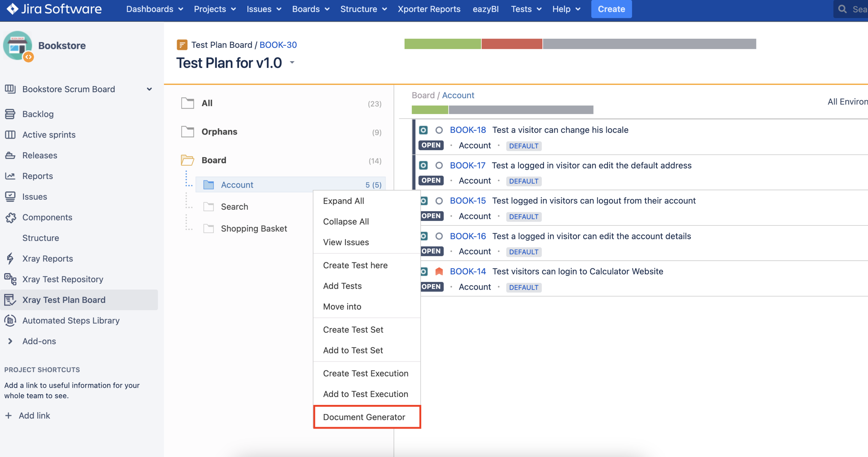868x457 pixels.
Task: Click the Orphans folder icon
Action: pyautogui.click(x=188, y=132)
